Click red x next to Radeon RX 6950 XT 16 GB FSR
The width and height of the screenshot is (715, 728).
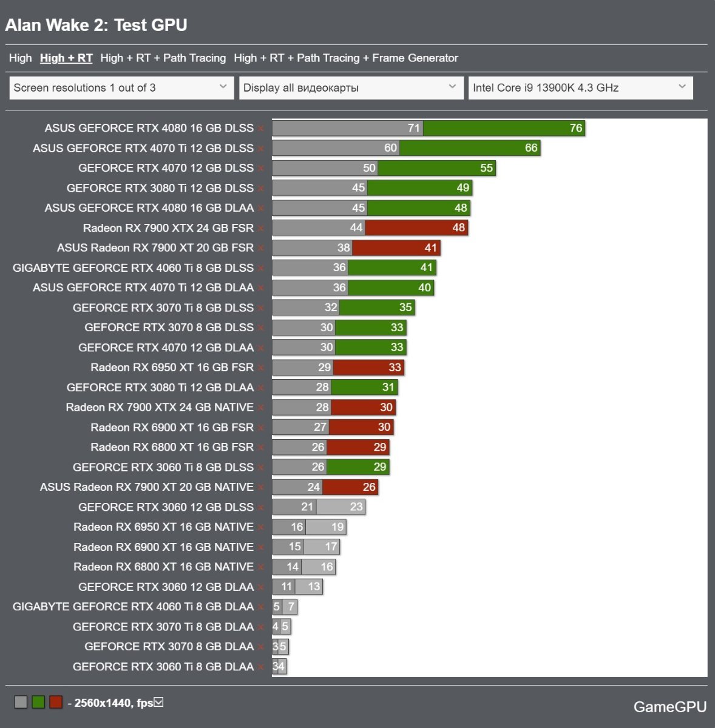click(261, 368)
